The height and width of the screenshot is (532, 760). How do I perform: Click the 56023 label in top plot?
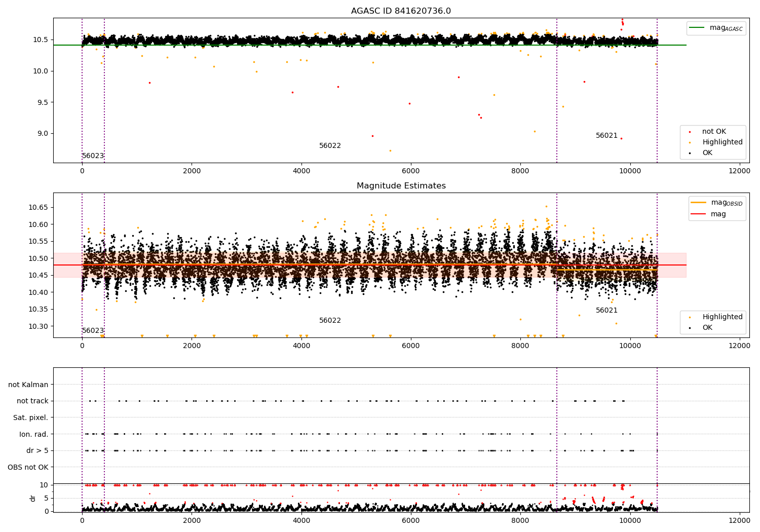93,156
